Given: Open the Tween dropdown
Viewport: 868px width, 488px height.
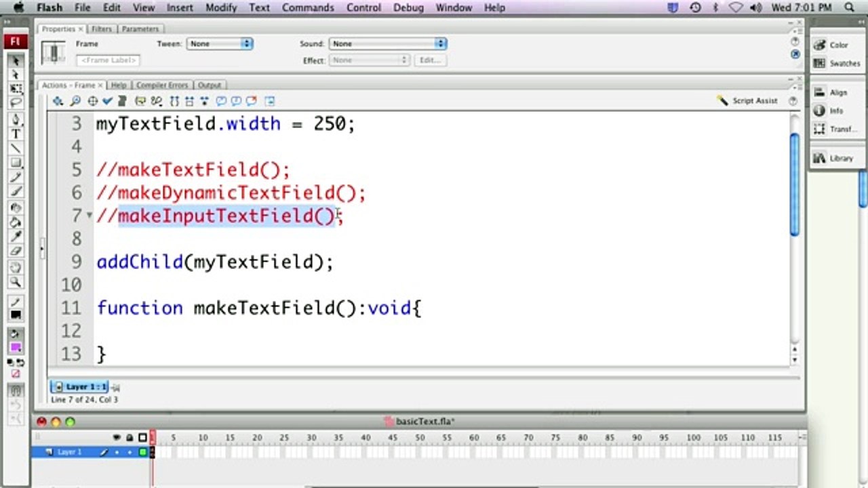Looking at the screenshot, I should [220, 43].
